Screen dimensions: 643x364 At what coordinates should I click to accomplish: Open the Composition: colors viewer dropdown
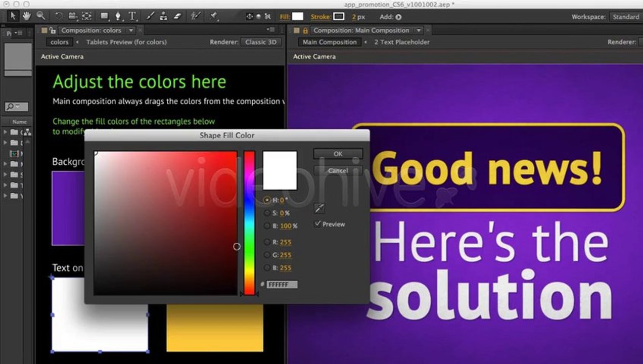tap(131, 30)
